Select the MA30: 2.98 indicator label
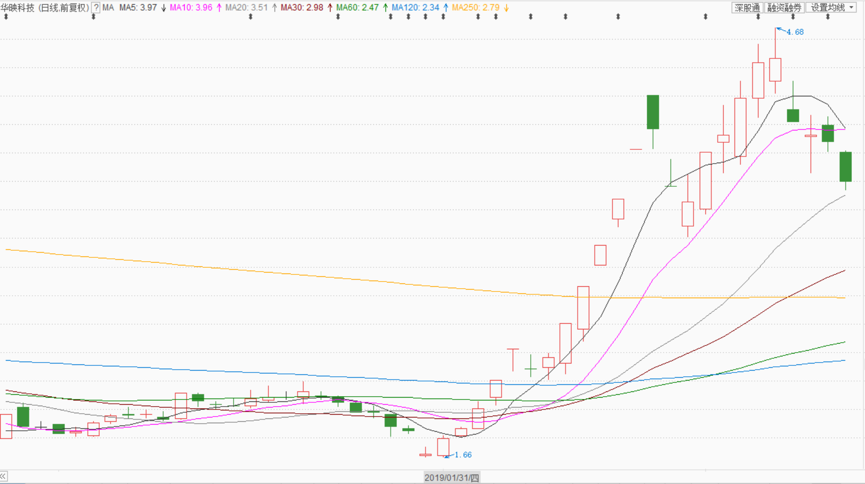 click(x=302, y=8)
